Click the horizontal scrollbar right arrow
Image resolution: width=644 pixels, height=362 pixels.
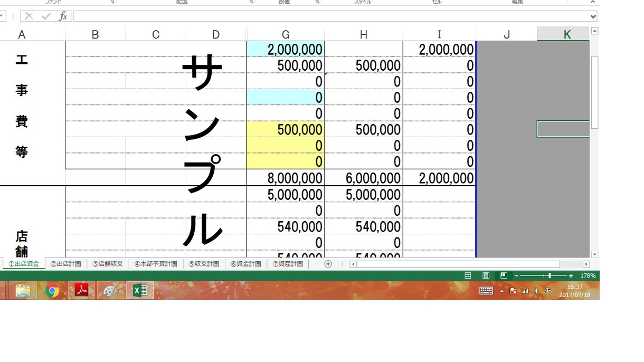tap(586, 264)
